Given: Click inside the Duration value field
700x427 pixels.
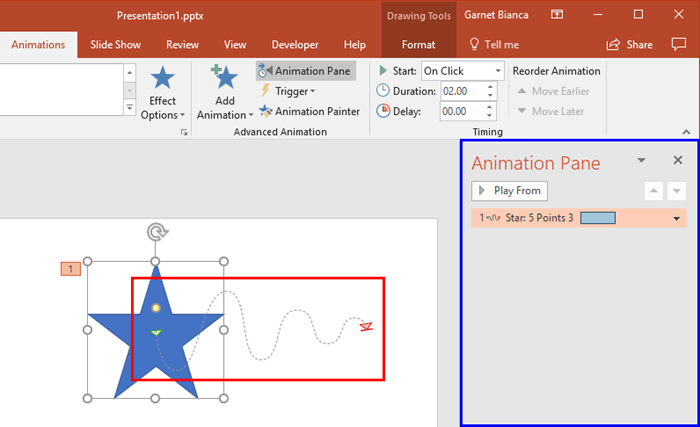Looking at the screenshot, I should [x=462, y=91].
